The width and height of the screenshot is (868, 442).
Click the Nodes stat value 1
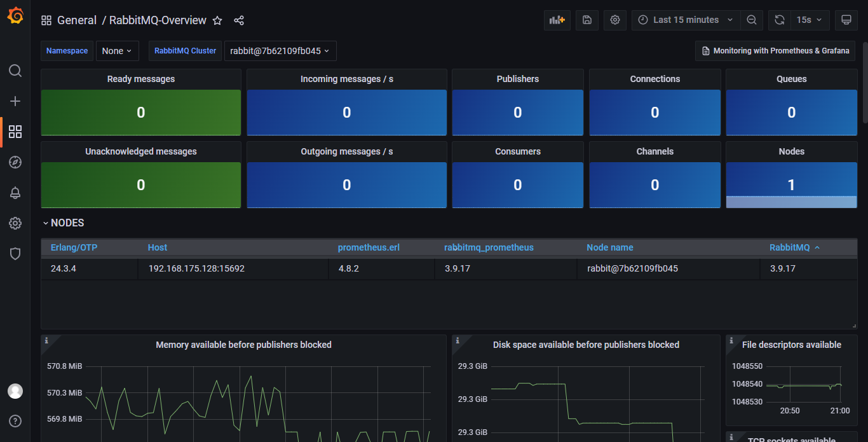click(792, 185)
